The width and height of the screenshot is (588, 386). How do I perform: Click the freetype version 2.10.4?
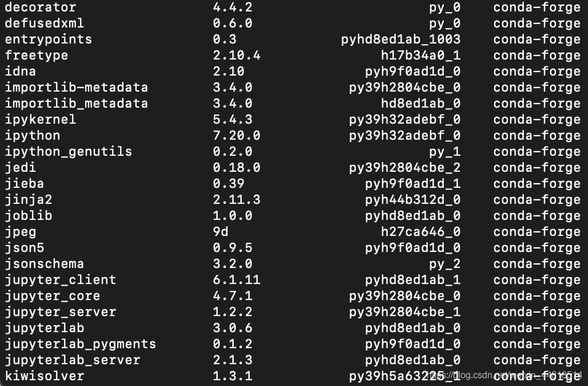click(x=236, y=56)
